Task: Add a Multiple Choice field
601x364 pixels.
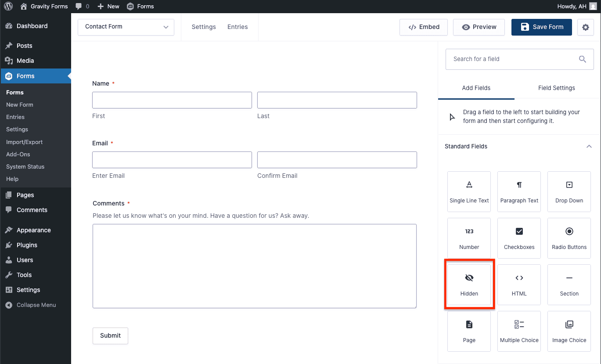Action: point(519,331)
